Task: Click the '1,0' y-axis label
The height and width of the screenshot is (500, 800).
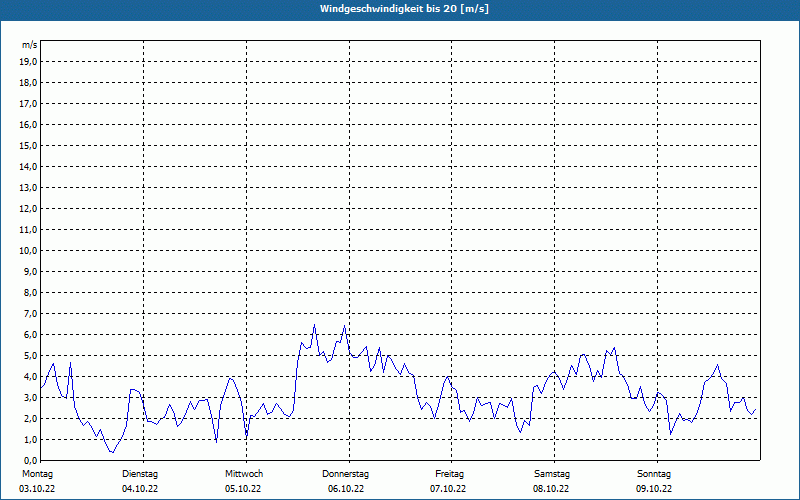Action: tap(30, 440)
